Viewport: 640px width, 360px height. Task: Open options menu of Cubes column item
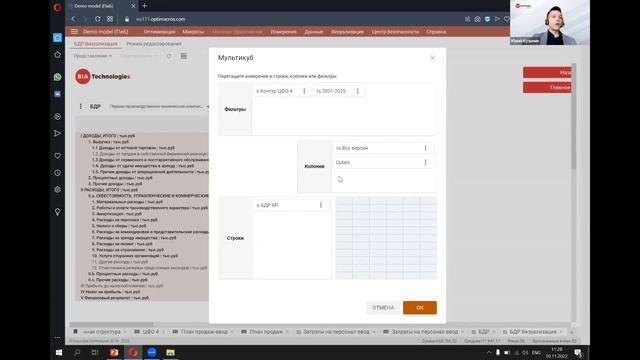coord(425,162)
